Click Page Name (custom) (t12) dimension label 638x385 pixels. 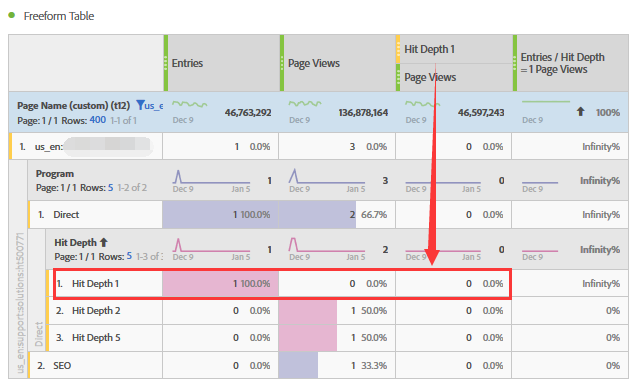73,106
